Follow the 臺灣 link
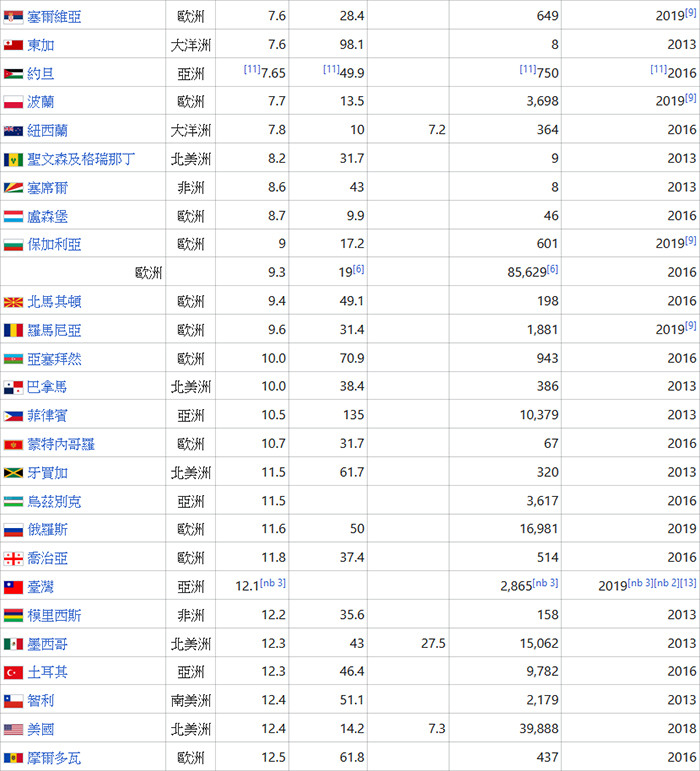Viewport: 700px width, 771px height. 41,587
